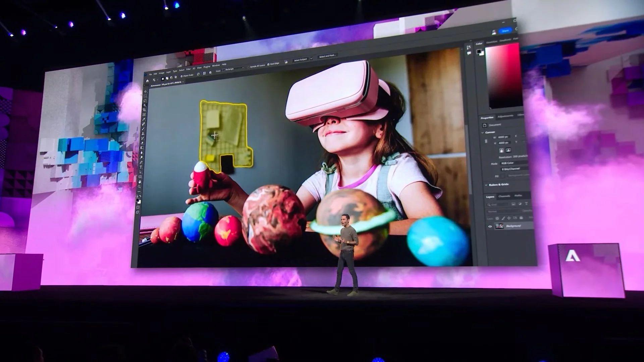The image size is (644, 362).
Task: Select the Eyedropper tool
Action: (144, 119)
